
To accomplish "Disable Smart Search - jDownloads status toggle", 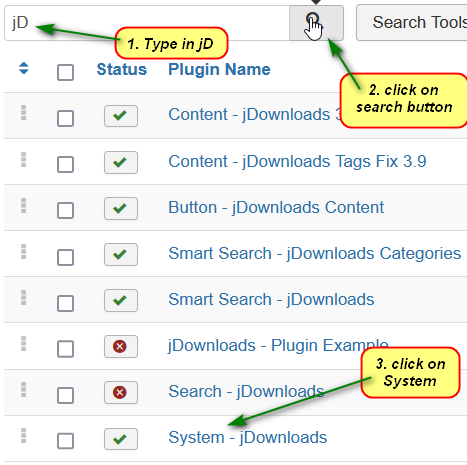I will coord(121,300).
